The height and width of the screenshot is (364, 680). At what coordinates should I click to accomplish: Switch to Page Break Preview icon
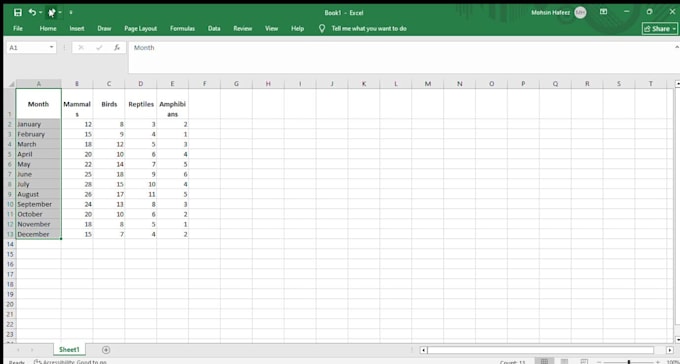583,361
